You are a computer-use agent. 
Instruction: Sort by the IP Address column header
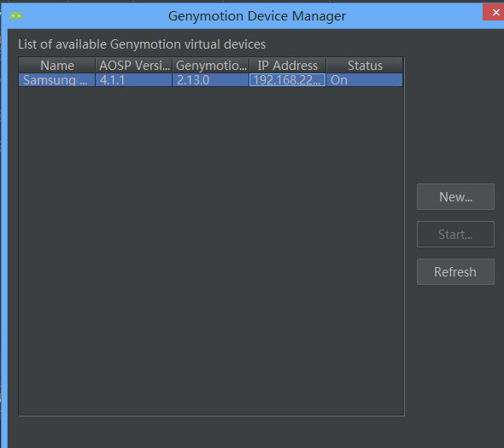point(288,66)
